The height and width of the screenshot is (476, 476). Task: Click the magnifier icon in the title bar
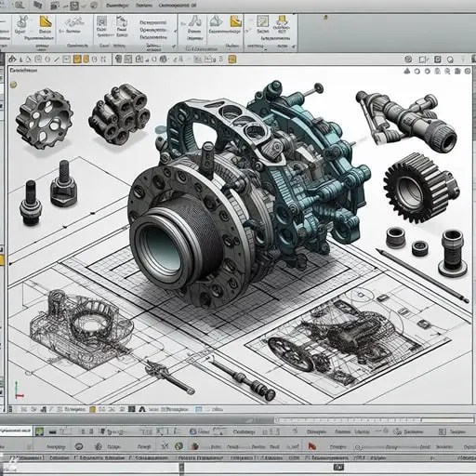coord(19,5)
